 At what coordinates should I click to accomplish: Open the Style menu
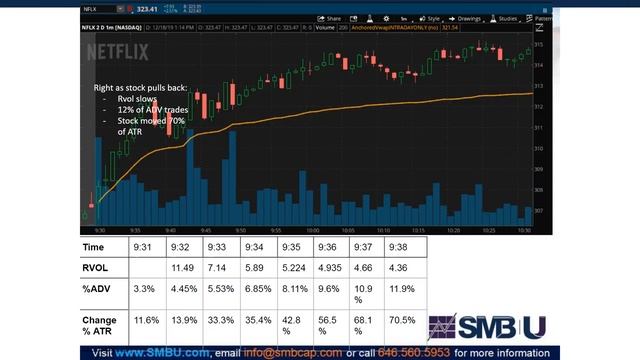coord(430,19)
